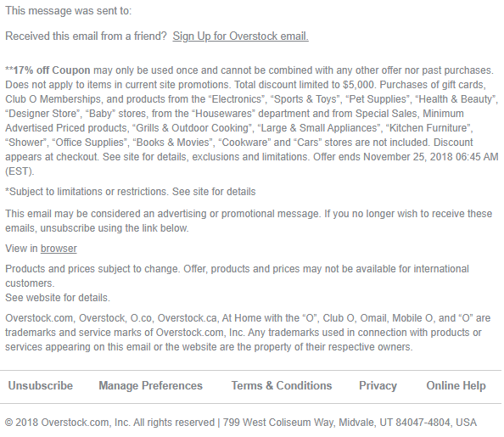Image resolution: width=504 pixels, height=437 pixels.
Task: Click the Overstock trademarks paragraph
Action: 248,333
